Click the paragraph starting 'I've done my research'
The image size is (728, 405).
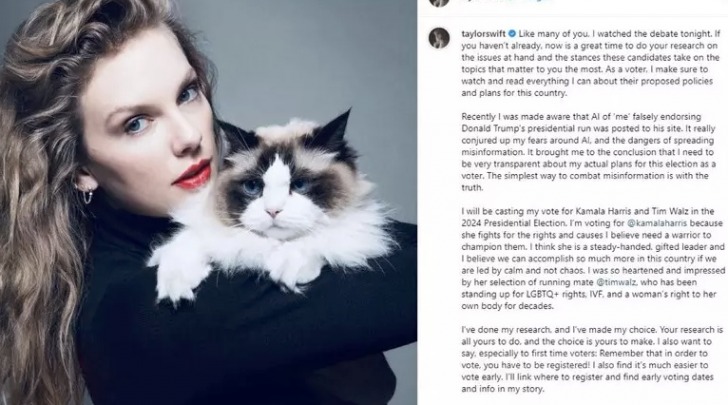pos(592,359)
